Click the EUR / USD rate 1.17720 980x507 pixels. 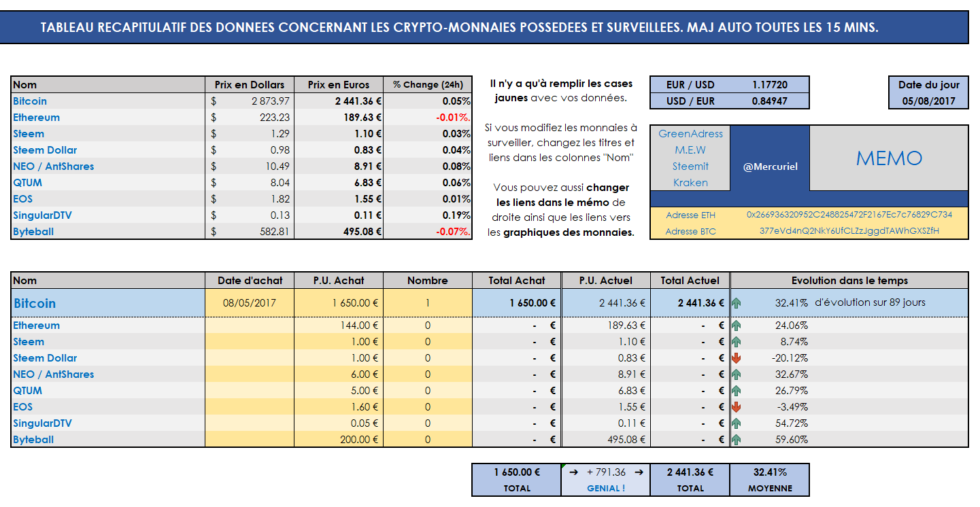(x=770, y=85)
